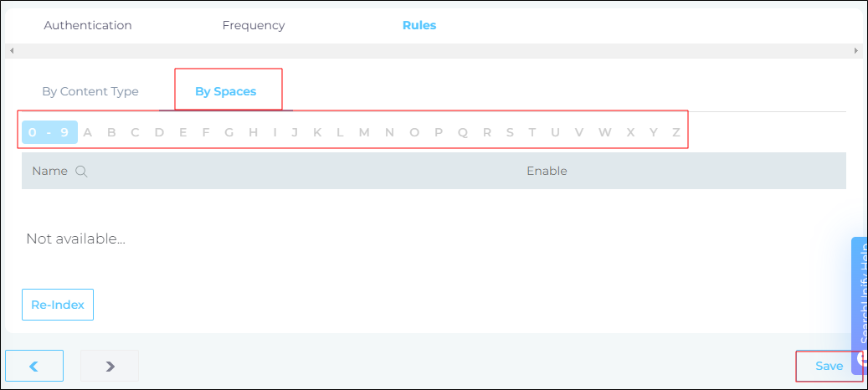
Task: Switch to the Frequency tab
Action: (x=254, y=25)
